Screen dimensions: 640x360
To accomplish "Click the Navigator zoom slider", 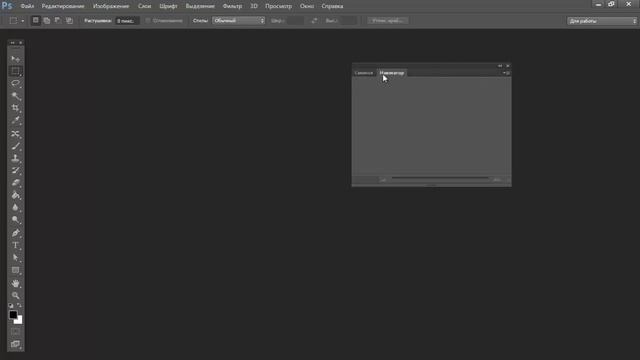I will 440,178.
